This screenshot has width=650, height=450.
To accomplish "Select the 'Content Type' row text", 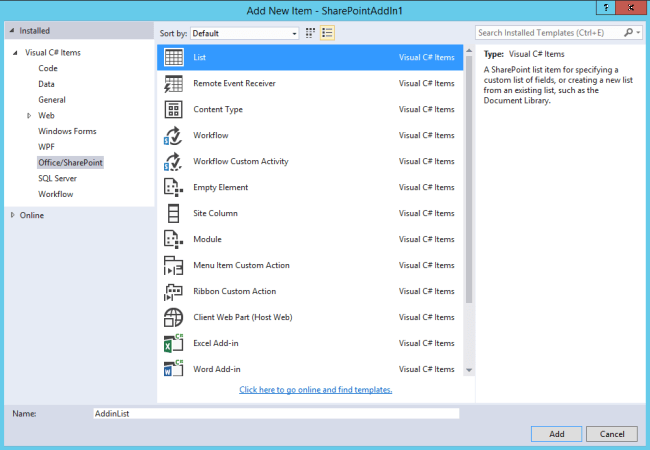I will coord(218,109).
